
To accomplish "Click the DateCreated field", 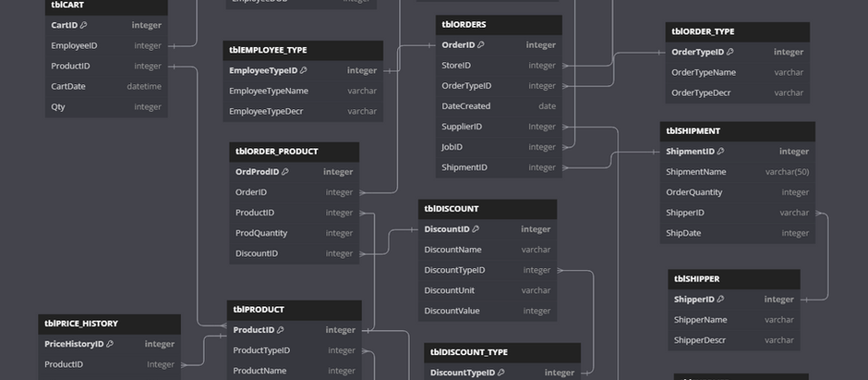I will (499, 106).
